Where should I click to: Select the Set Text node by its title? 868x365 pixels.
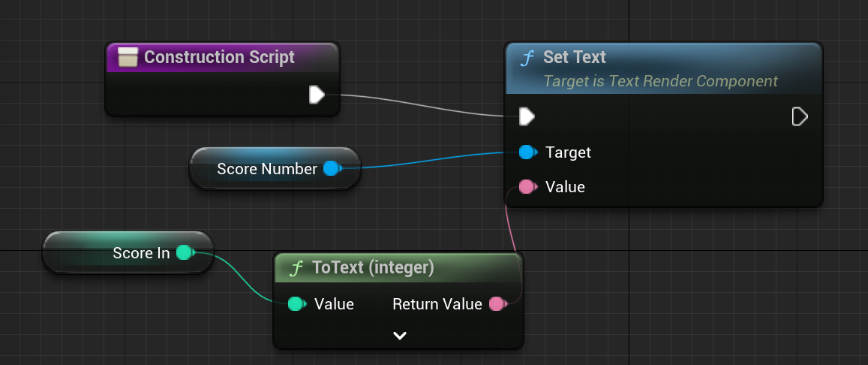point(575,57)
